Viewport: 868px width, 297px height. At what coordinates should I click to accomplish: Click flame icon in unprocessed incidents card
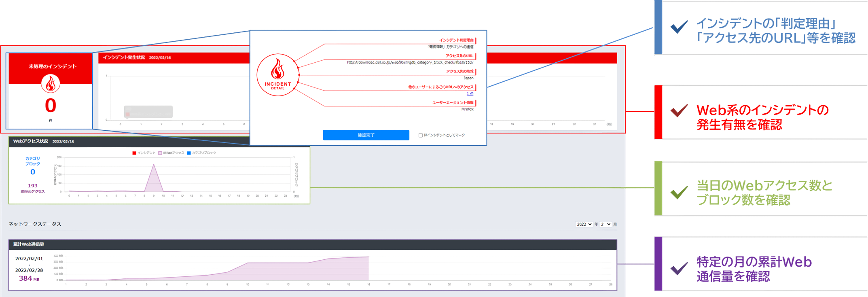(x=51, y=84)
